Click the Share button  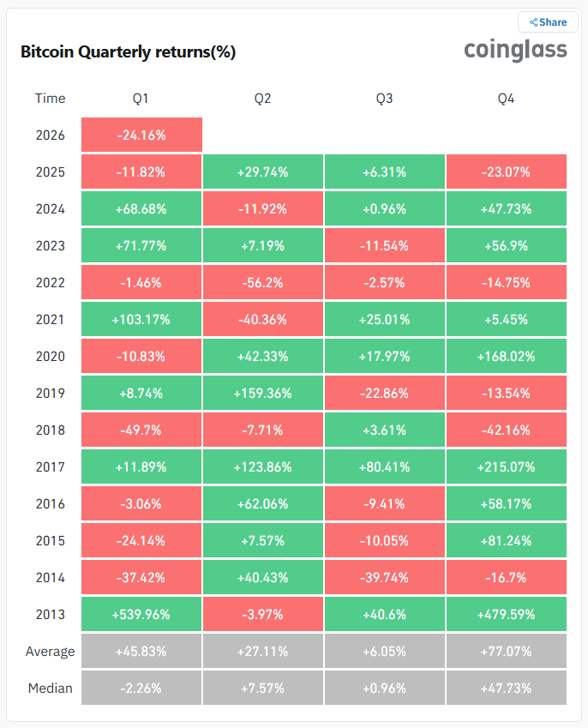pyautogui.click(x=548, y=22)
